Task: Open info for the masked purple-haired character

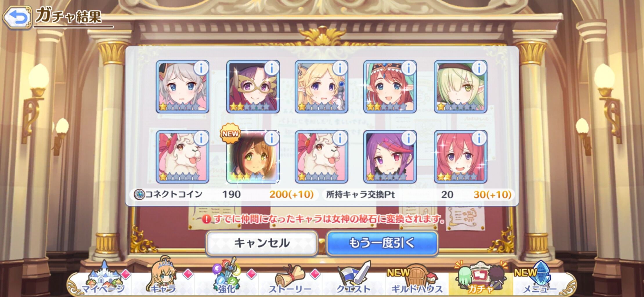Action: point(272,68)
